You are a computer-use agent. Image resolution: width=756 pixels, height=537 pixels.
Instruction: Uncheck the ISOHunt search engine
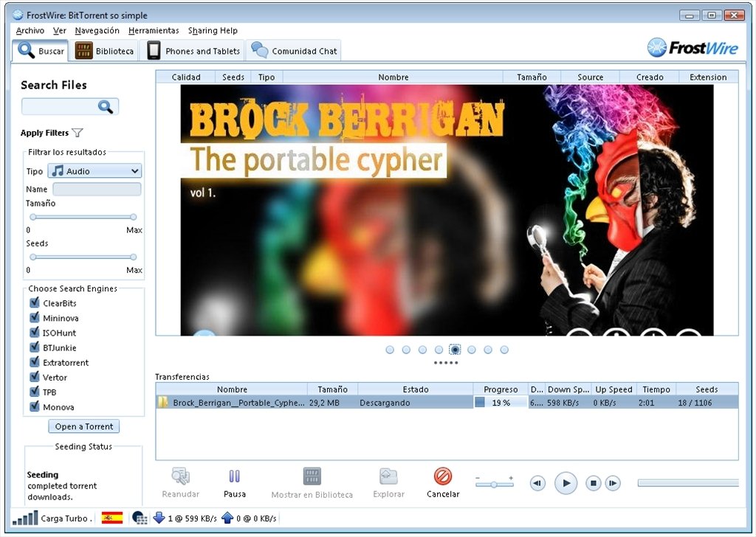point(34,333)
